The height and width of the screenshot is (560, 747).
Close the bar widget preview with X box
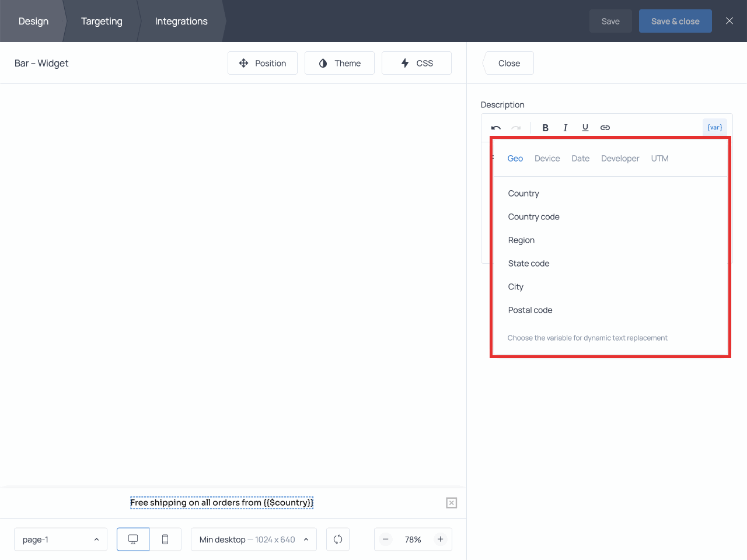[x=452, y=503]
